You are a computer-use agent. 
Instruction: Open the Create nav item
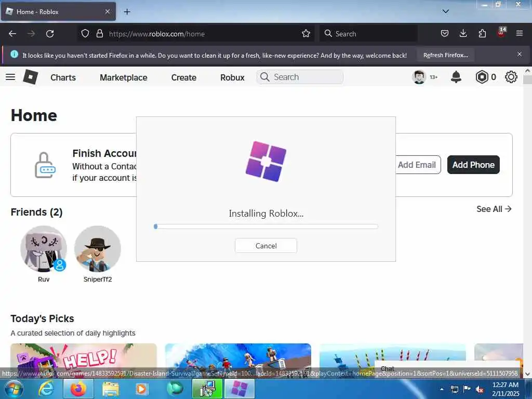[x=183, y=77]
